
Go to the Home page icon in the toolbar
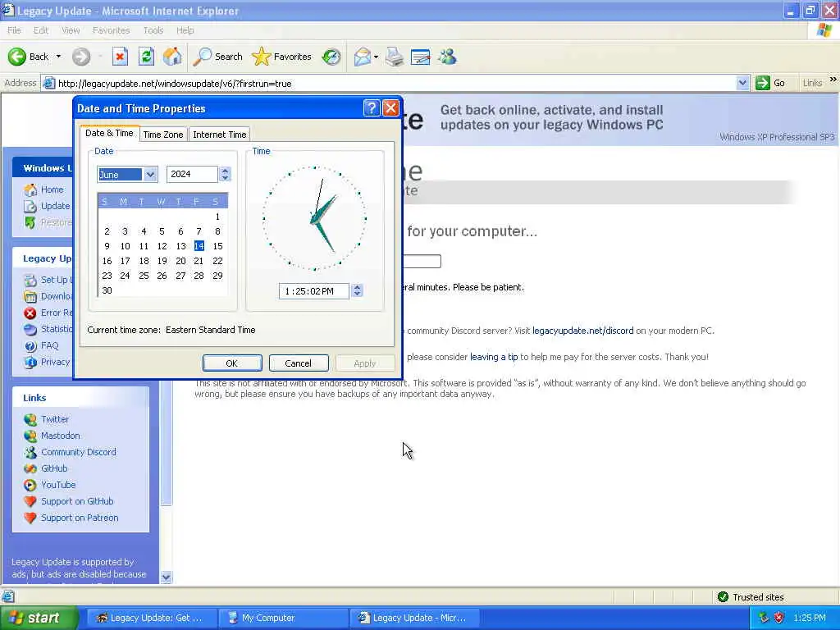click(x=172, y=57)
